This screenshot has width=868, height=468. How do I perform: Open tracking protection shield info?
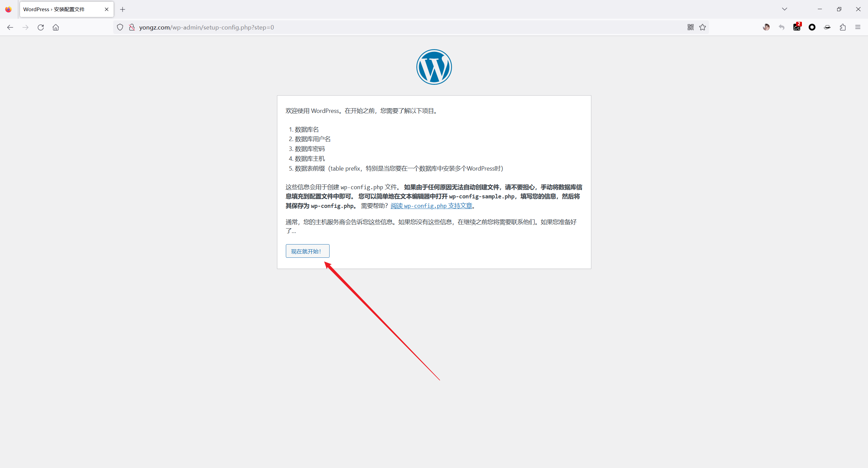click(120, 27)
